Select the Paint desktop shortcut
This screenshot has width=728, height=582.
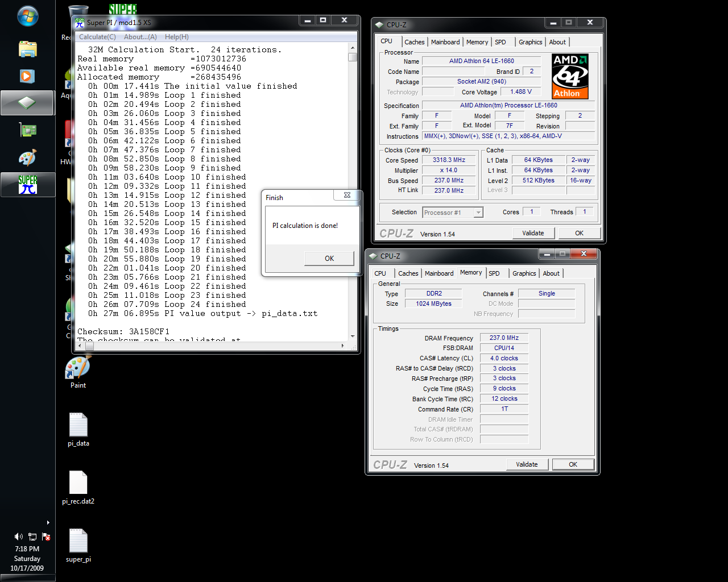pos(78,372)
